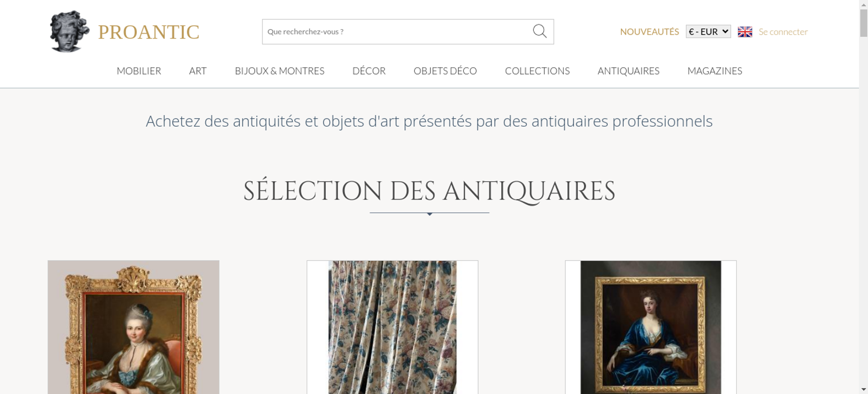Open the DÉCOR menu
This screenshot has width=868, height=394.
[x=369, y=71]
